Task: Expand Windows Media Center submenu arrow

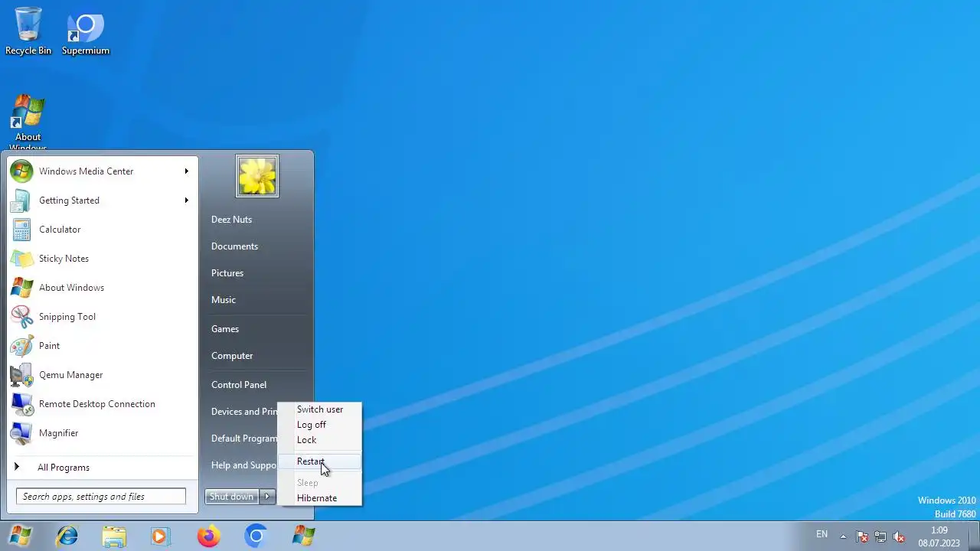Action: tap(186, 171)
